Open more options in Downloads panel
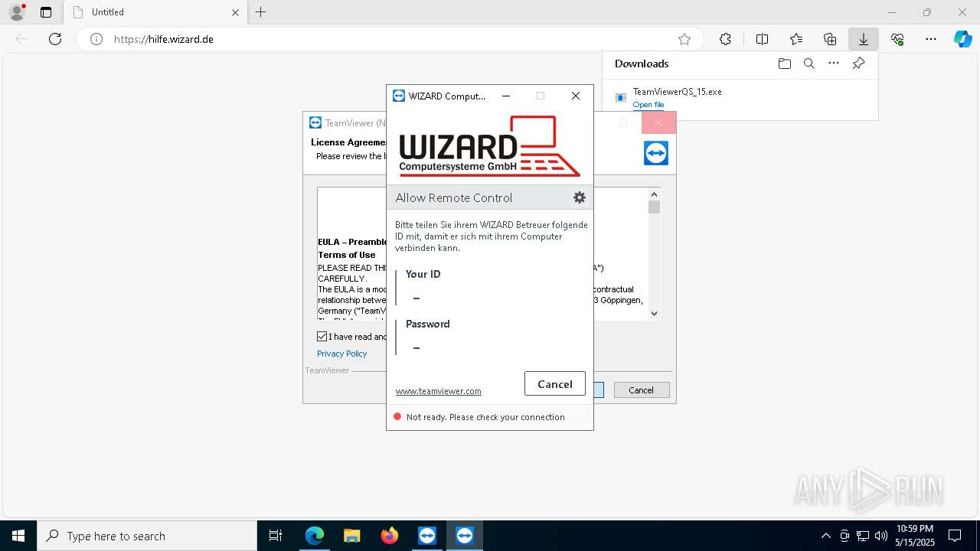 click(x=834, y=64)
